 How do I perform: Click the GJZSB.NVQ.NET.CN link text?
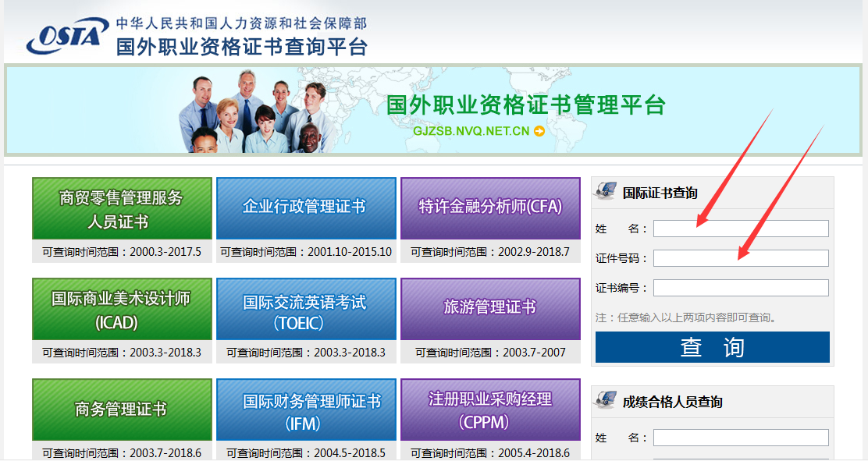click(x=471, y=131)
